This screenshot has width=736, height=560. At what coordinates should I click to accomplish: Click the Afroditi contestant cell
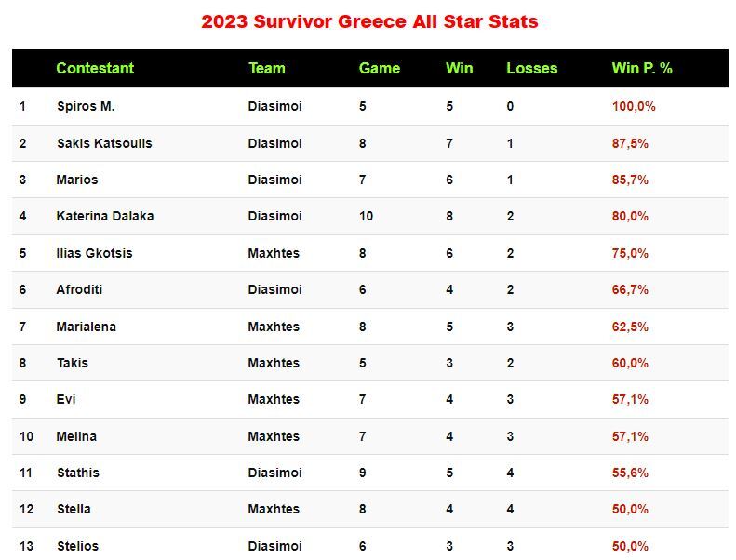(x=80, y=289)
